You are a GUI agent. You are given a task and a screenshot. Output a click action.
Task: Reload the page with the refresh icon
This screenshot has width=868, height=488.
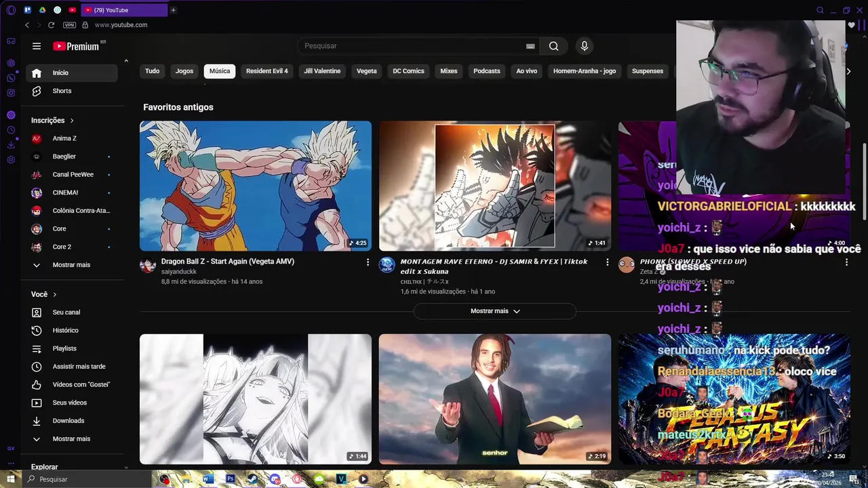(x=51, y=25)
